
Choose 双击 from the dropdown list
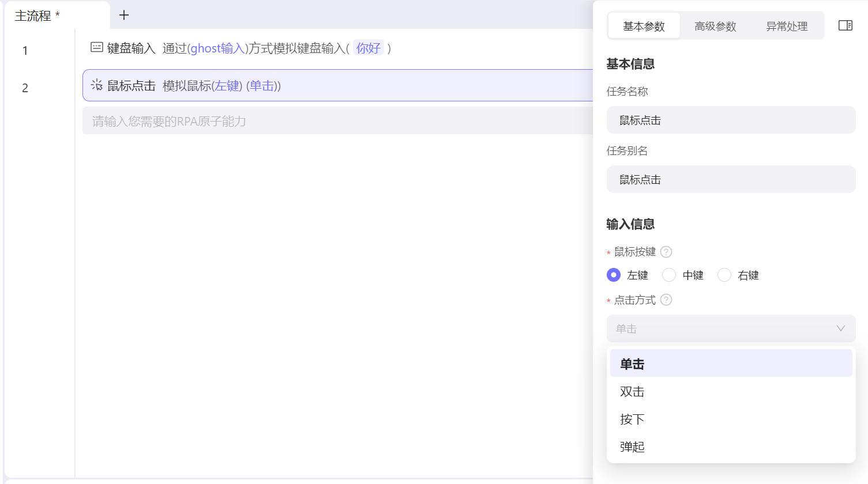632,392
